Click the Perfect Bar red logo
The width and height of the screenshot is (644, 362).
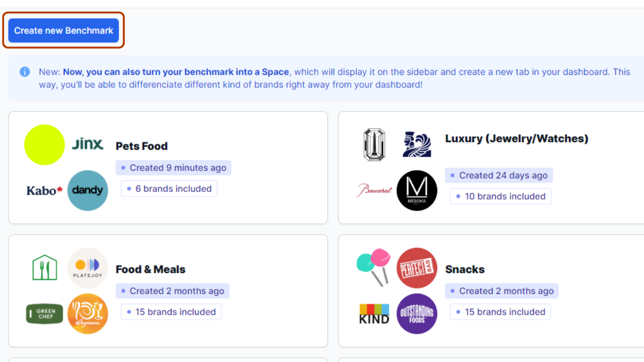click(x=417, y=268)
